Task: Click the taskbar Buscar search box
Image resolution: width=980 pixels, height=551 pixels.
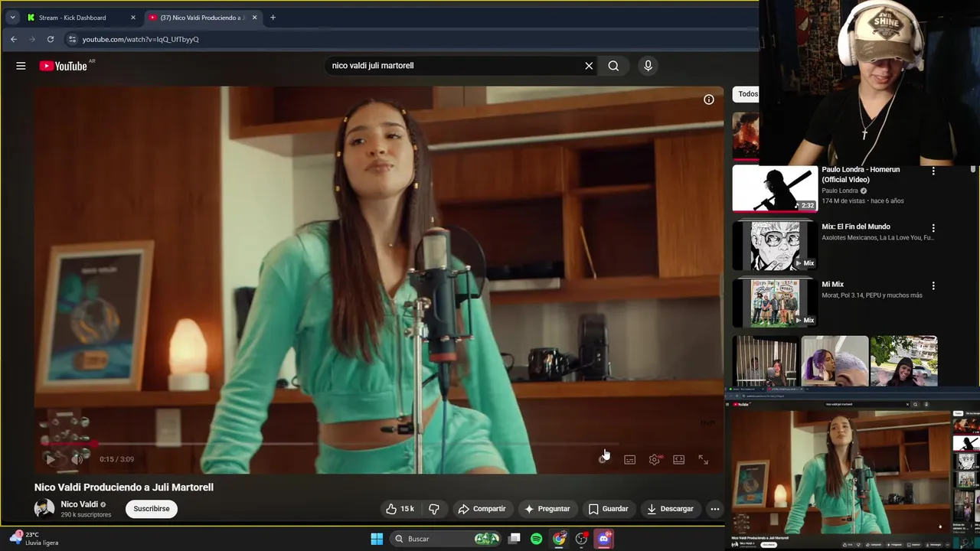Action: 446,539
